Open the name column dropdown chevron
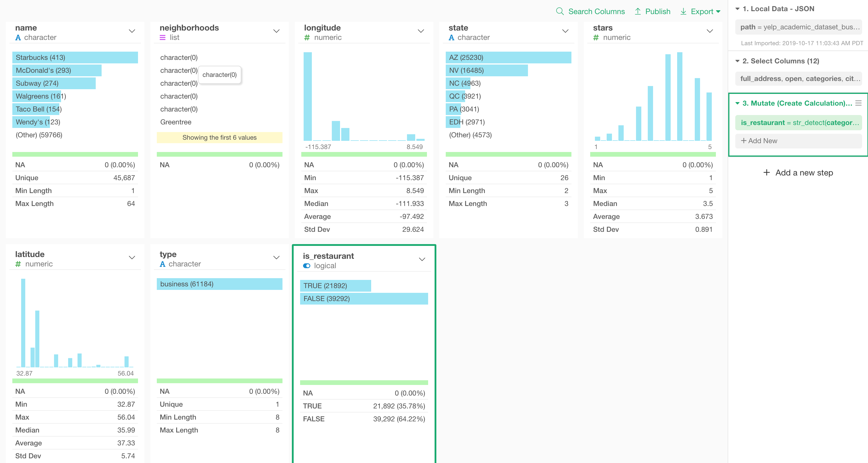868x463 pixels. click(132, 31)
